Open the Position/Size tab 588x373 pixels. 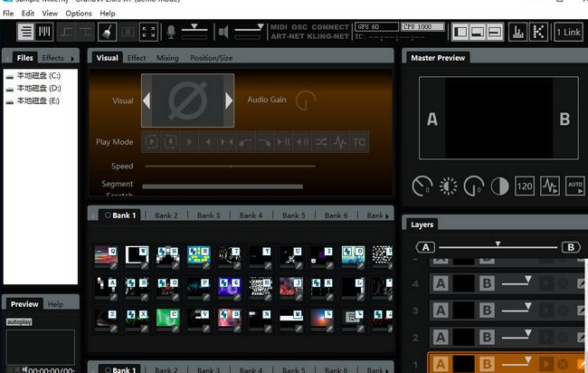coord(211,58)
